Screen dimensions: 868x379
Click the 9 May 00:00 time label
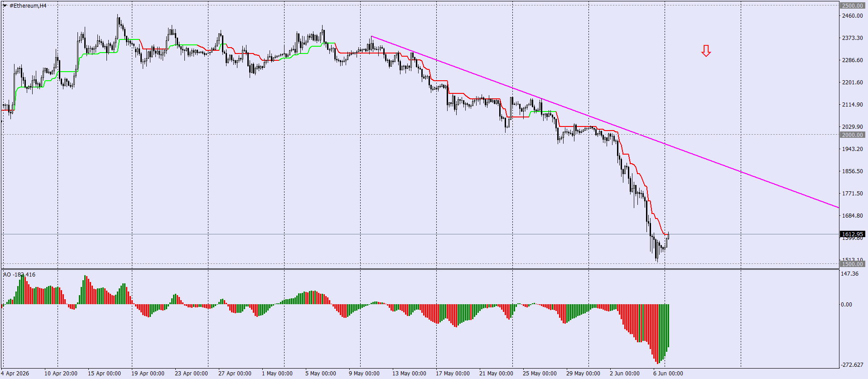364,374
